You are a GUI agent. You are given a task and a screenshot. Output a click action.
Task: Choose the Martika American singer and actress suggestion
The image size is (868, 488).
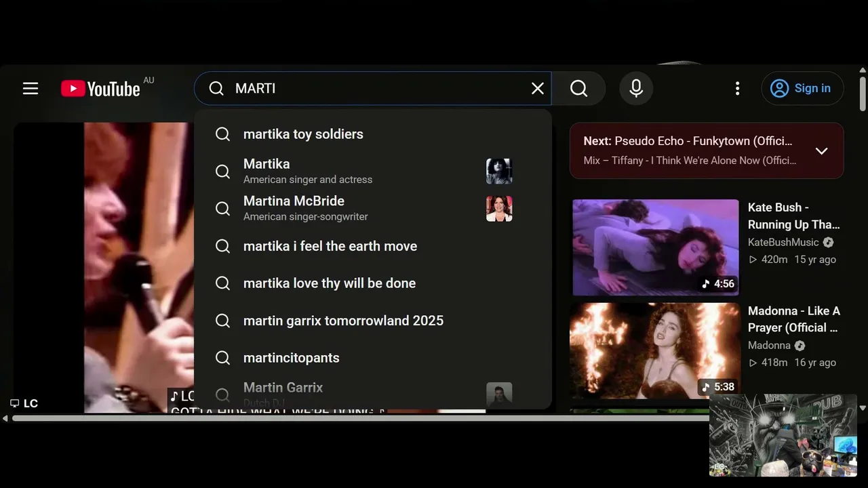click(x=373, y=171)
